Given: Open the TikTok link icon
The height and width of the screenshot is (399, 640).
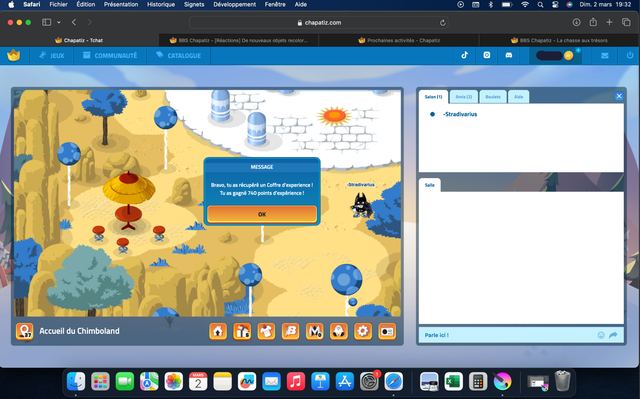Looking at the screenshot, I should 464,55.
